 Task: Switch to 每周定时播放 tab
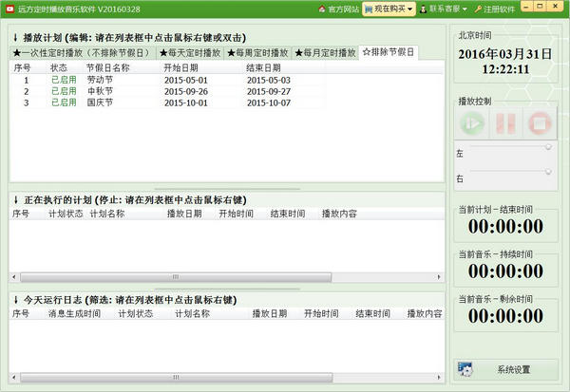tap(257, 53)
